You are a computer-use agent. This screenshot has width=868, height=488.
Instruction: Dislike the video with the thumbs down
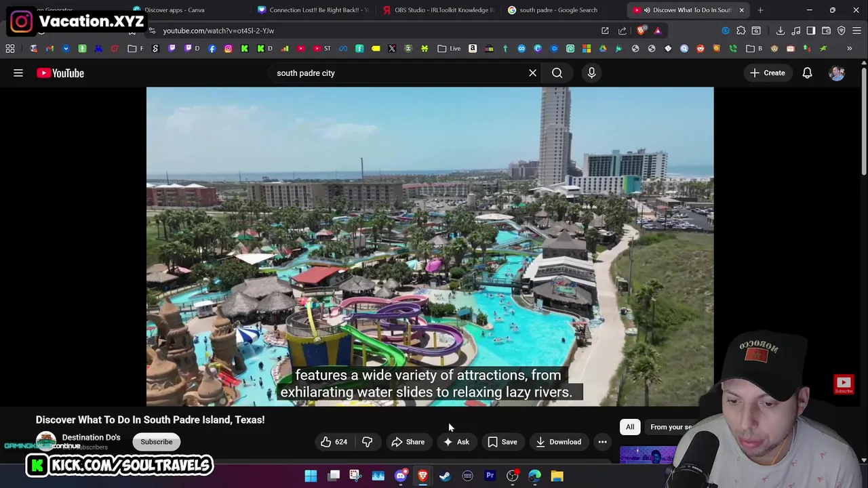tap(367, 442)
